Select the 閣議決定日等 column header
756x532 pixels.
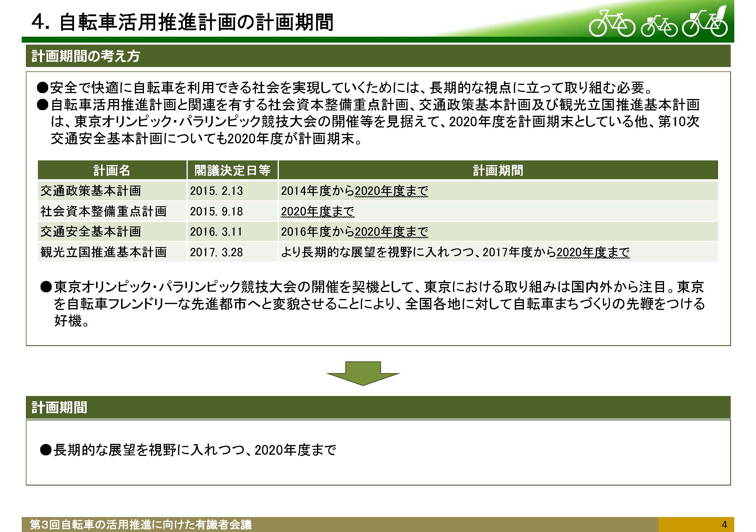(x=232, y=170)
